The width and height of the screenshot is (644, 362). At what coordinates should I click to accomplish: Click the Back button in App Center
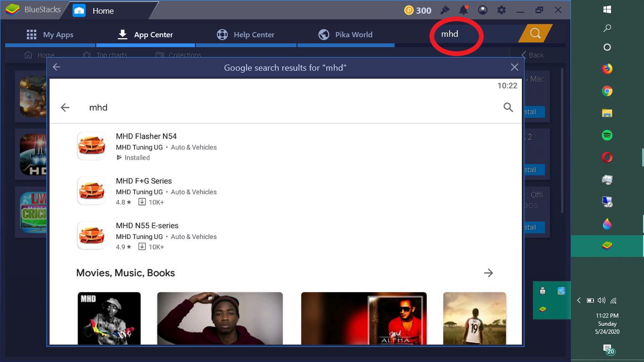532,55
